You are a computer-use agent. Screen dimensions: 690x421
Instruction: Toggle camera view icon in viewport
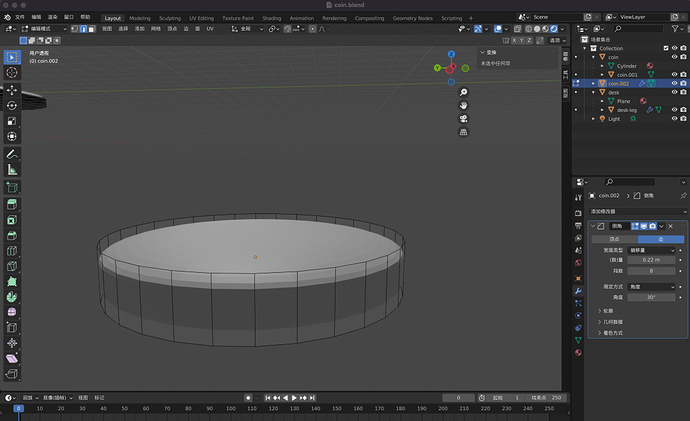[464, 118]
